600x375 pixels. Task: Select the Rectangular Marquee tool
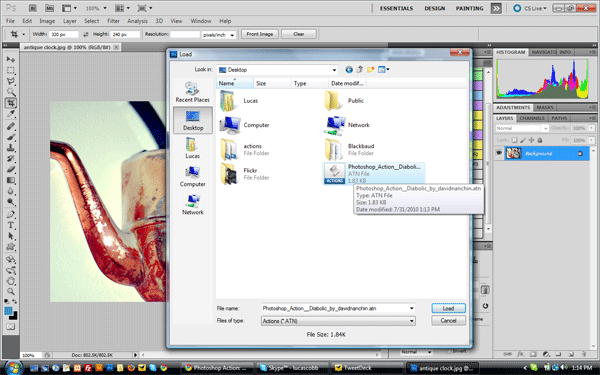pos(11,70)
